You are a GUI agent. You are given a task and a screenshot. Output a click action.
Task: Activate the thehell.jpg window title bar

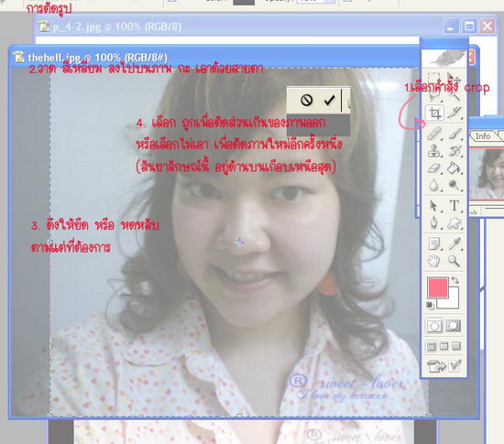pyautogui.click(x=214, y=58)
